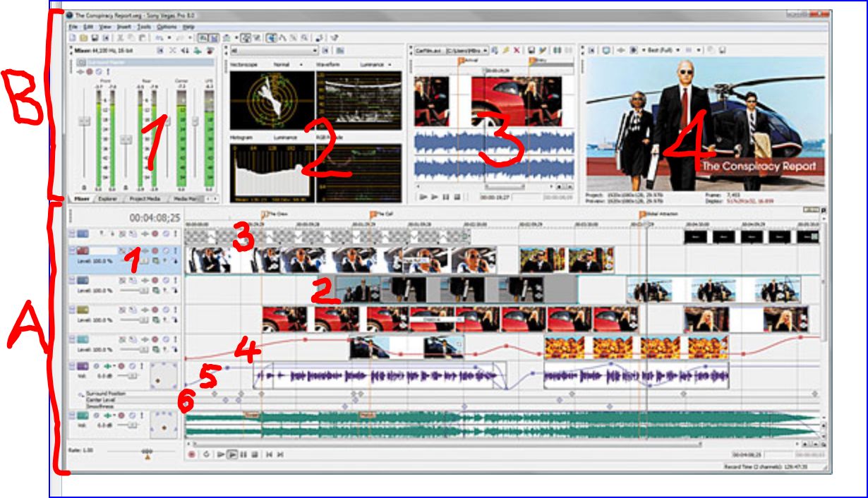Click the New project toolbar icon
The height and width of the screenshot is (498, 868).
(x=73, y=38)
